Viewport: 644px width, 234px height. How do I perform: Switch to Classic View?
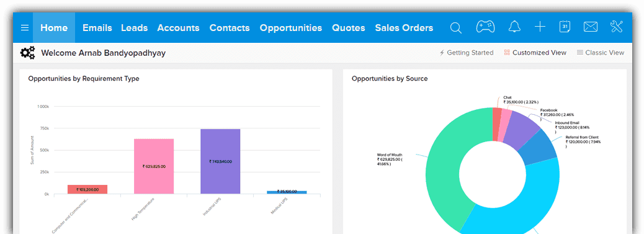[x=601, y=53]
